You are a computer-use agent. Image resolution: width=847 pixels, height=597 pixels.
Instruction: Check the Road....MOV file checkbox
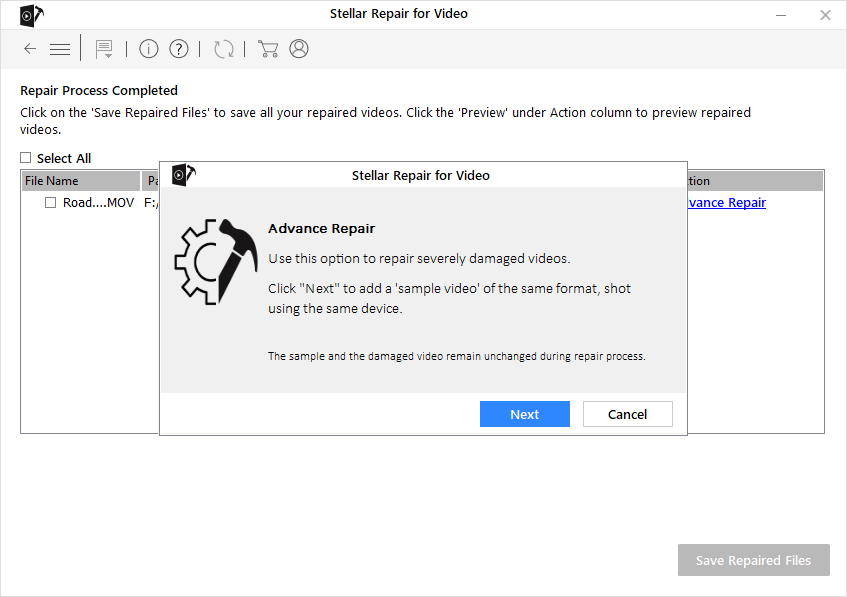[50, 203]
